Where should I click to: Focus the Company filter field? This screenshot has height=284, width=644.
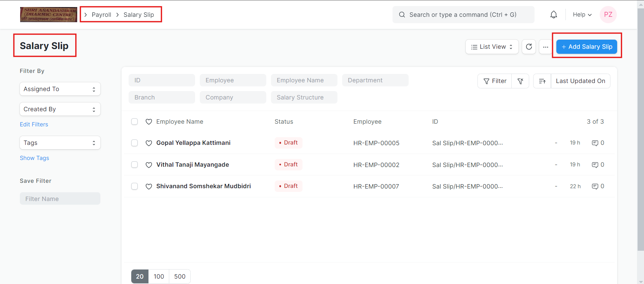click(x=233, y=97)
